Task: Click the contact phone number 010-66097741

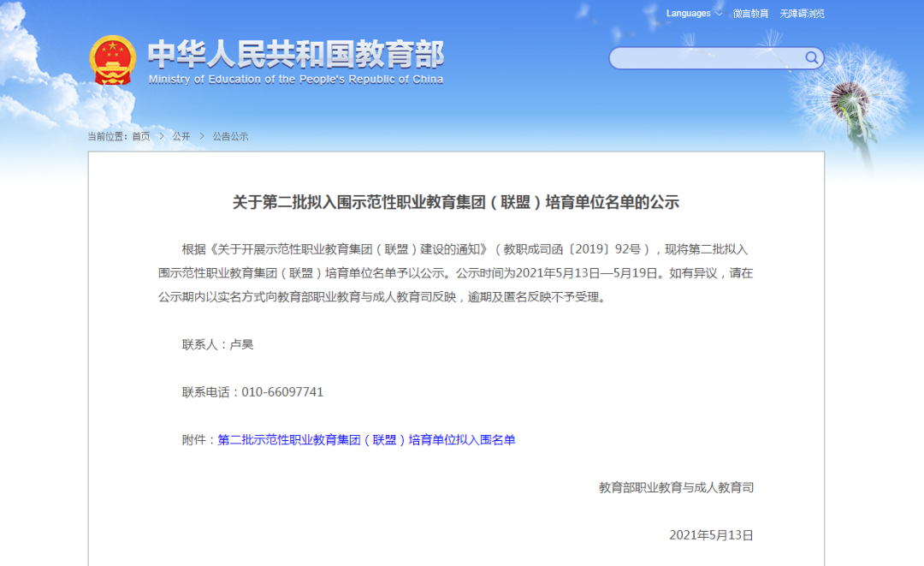Action: (x=282, y=392)
